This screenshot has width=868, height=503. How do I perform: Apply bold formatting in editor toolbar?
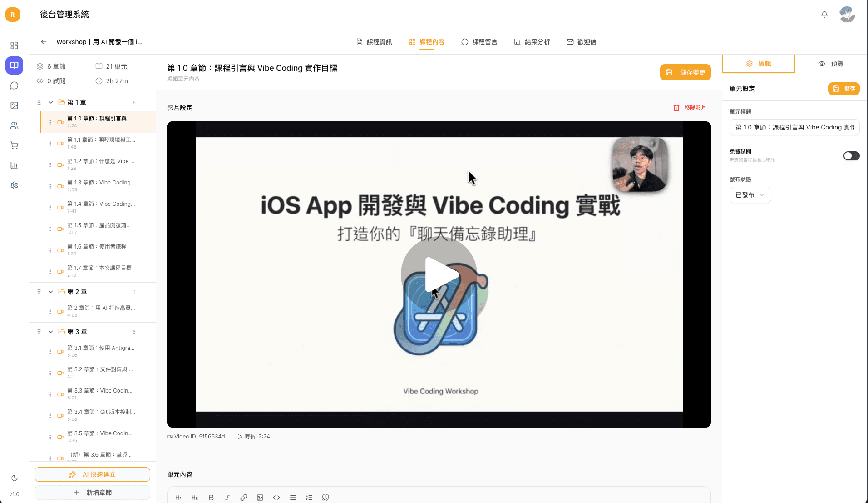211,498
